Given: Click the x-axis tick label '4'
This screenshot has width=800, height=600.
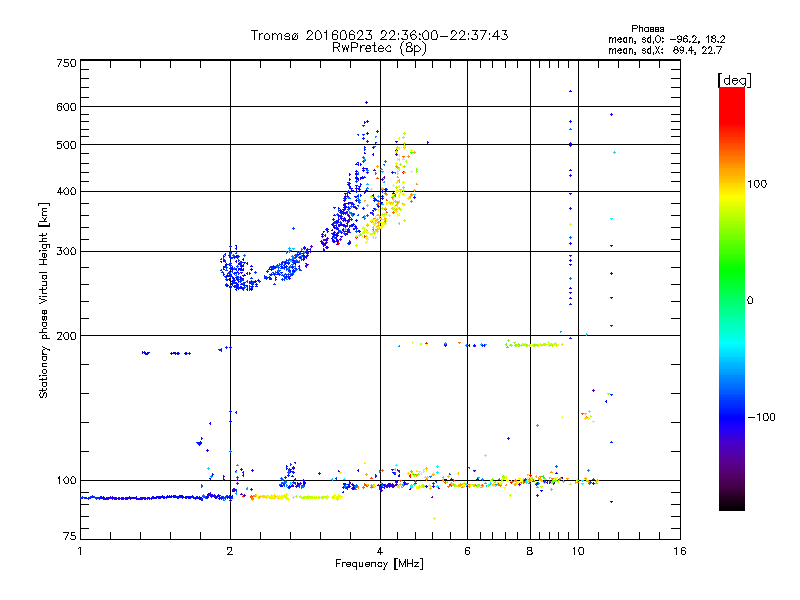Looking at the screenshot, I should (x=380, y=551).
